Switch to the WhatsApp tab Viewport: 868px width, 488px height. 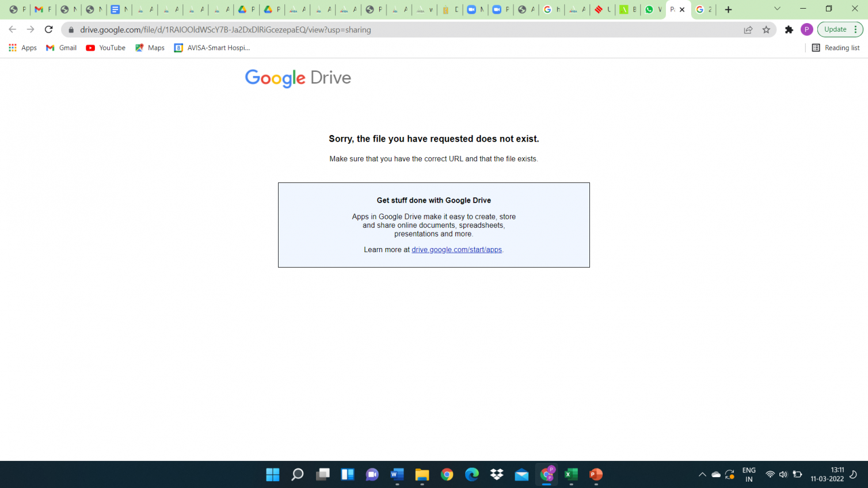[x=653, y=9]
